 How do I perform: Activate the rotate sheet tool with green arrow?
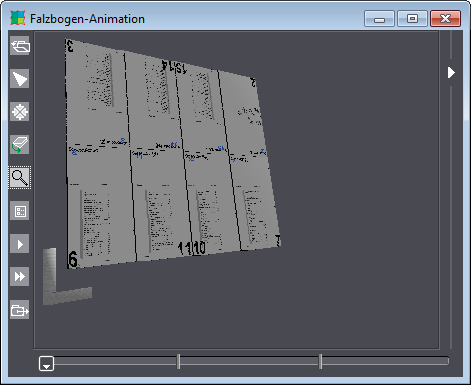click(20, 145)
